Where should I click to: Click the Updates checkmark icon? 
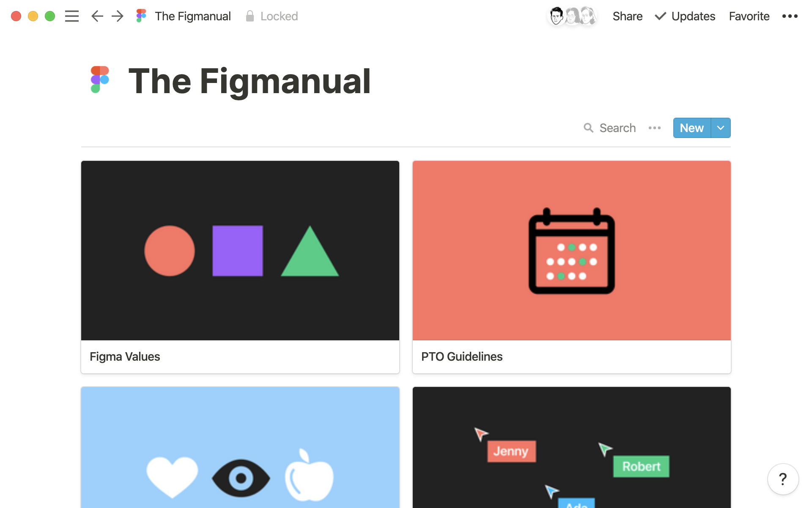point(659,16)
